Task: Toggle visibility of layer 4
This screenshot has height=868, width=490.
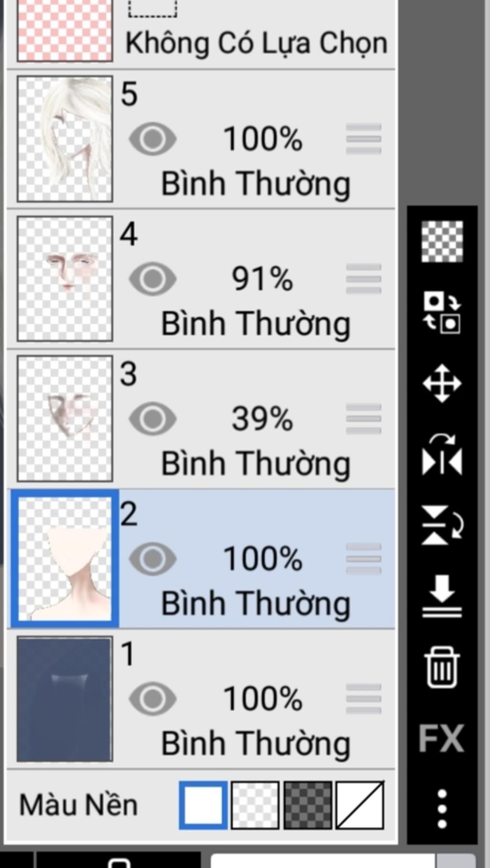Action: tap(153, 279)
